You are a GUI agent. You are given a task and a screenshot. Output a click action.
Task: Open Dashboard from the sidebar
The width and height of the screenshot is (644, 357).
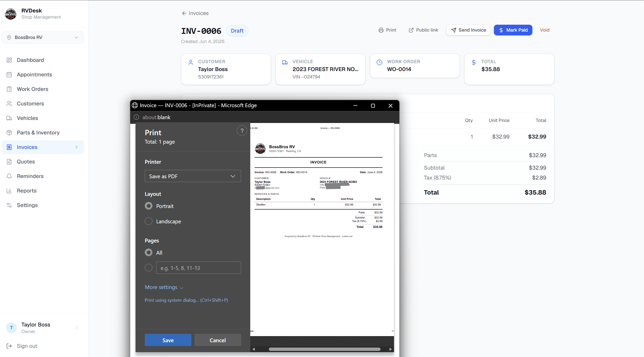[43, 60]
